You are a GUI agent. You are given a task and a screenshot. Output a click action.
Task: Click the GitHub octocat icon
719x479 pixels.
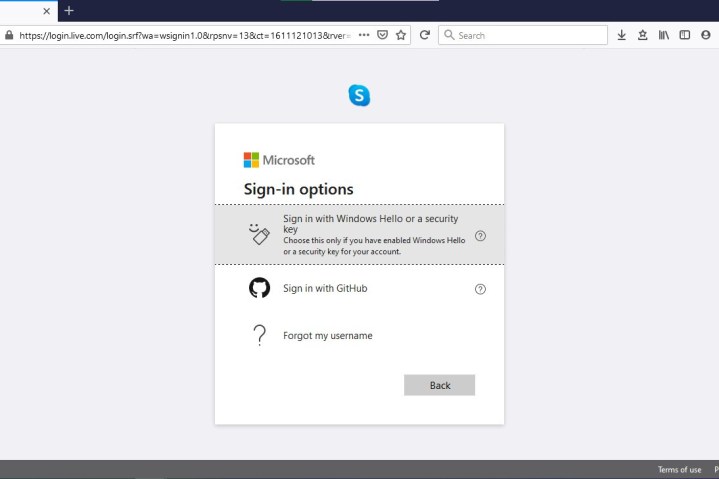coord(260,288)
